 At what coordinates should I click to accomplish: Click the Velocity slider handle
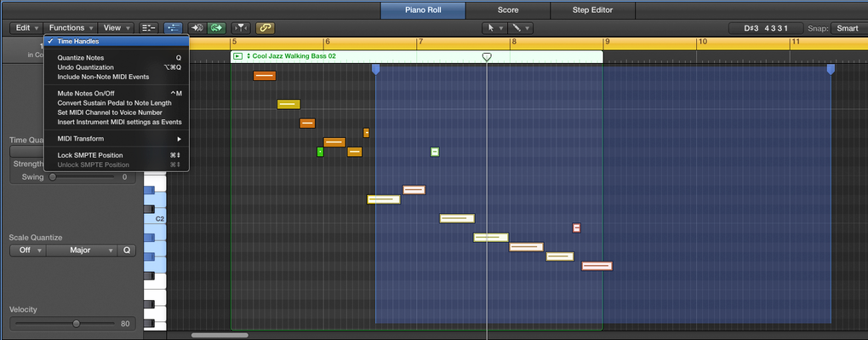tap(77, 323)
